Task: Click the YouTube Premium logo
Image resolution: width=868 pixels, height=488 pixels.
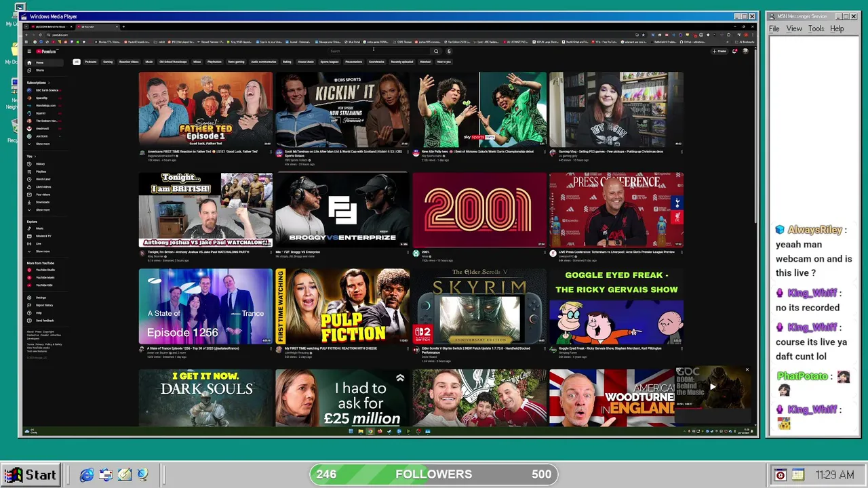Action: point(46,52)
